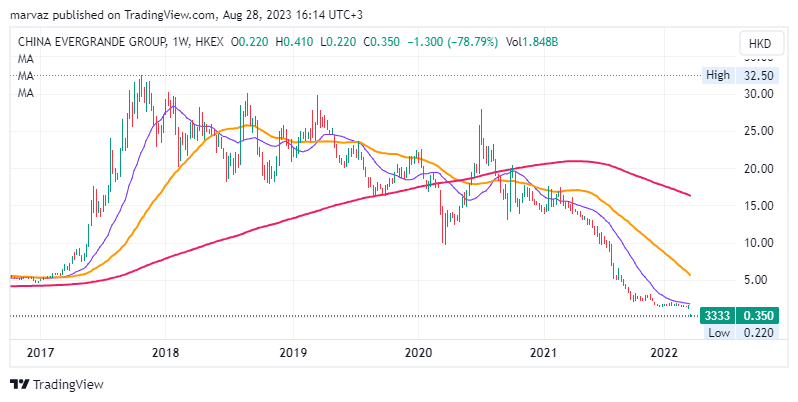798x402 pixels.
Task: Click the CHINA EVERGRANDE GROUP symbol title
Action: (92, 42)
